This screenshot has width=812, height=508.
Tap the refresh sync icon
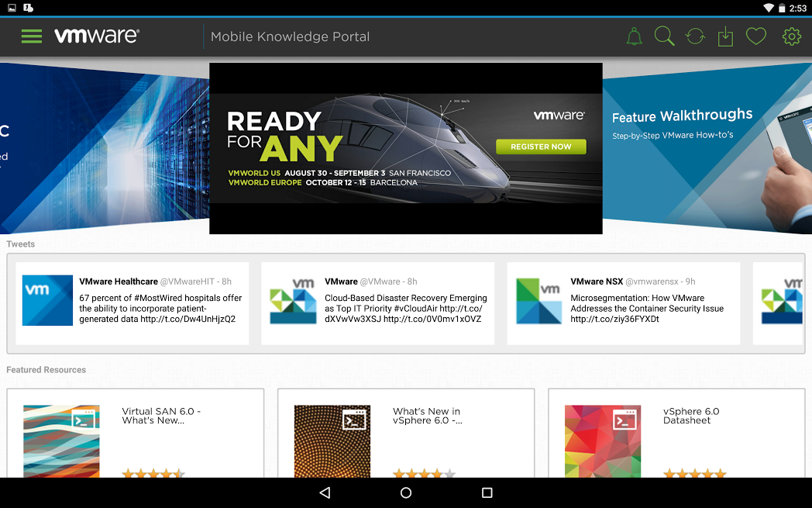(x=695, y=36)
